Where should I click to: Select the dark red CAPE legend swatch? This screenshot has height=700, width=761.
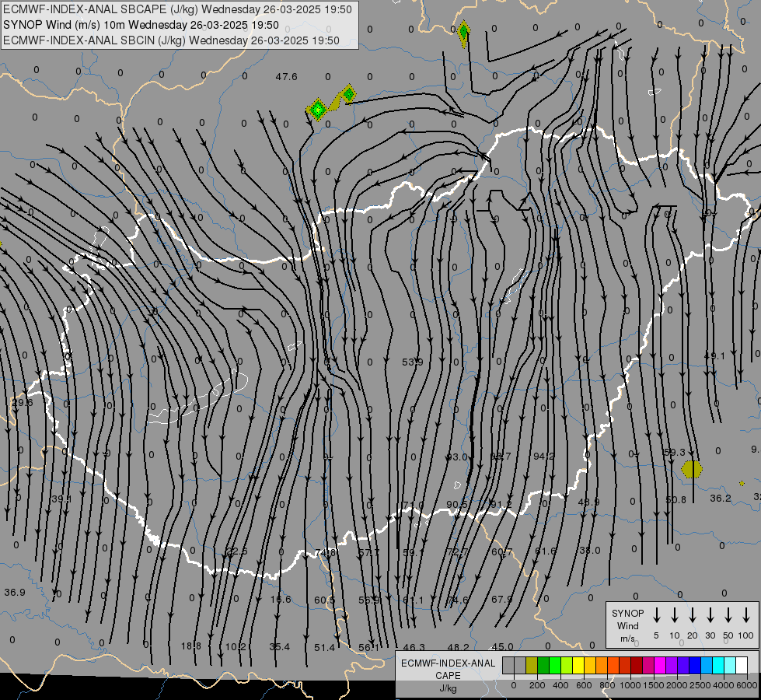click(x=637, y=665)
